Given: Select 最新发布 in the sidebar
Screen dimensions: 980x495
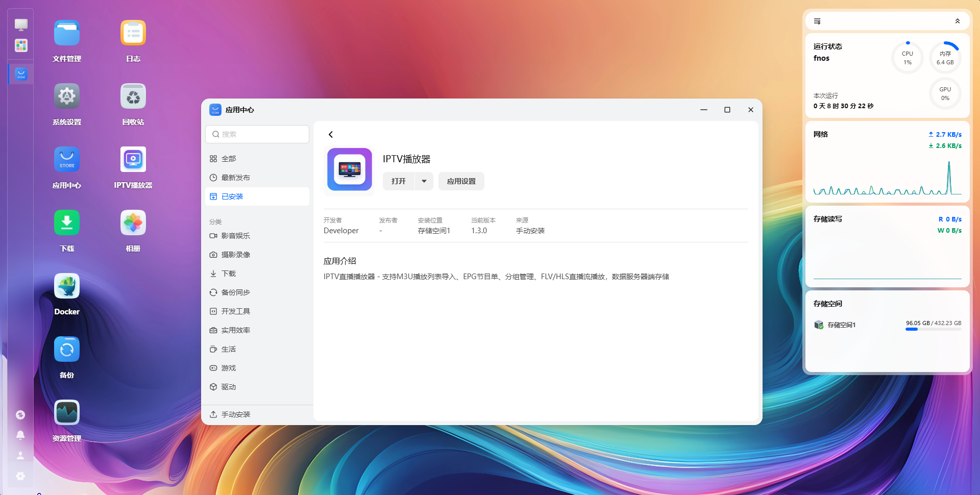Looking at the screenshot, I should click(x=257, y=178).
